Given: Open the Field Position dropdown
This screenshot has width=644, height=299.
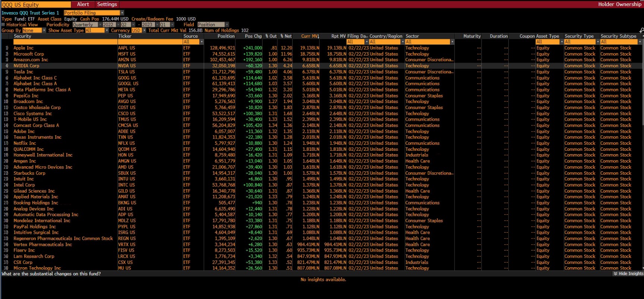Looking at the screenshot, I should click(x=212, y=25).
